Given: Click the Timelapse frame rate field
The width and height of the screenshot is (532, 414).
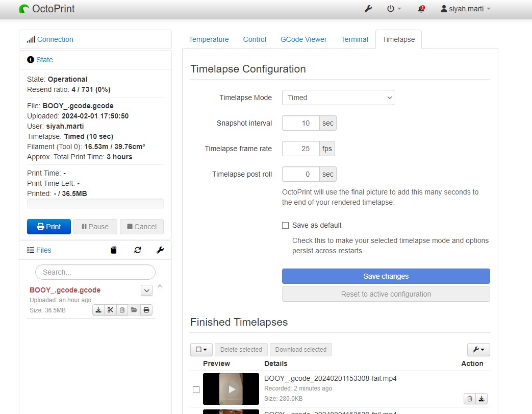Looking at the screenshot, I should (x=301, y=149).
